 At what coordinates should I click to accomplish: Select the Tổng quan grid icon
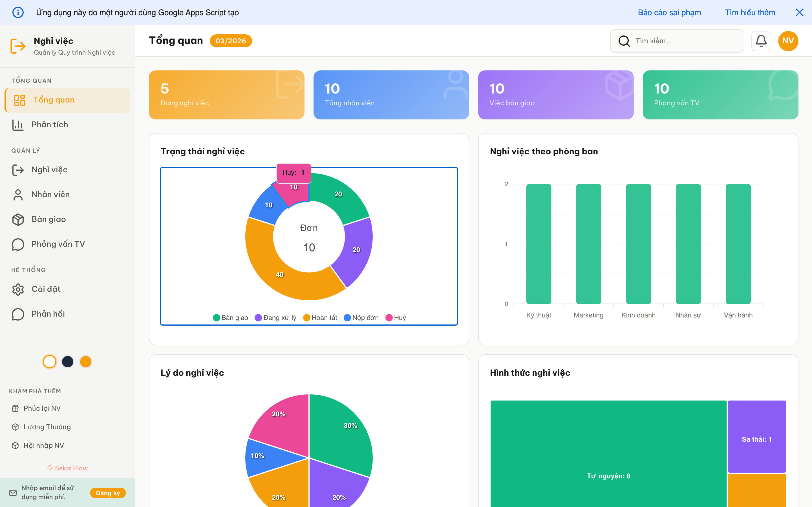pos(19,100)
